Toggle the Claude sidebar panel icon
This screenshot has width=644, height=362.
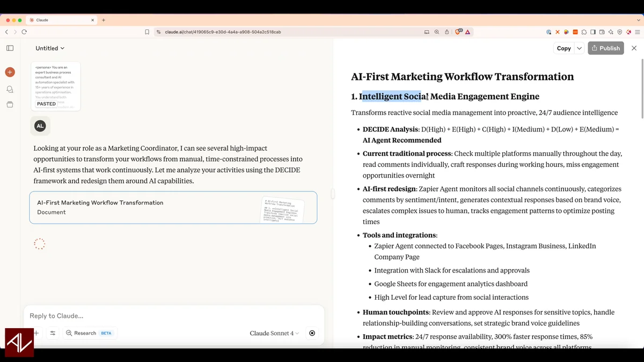click(10, 48)
